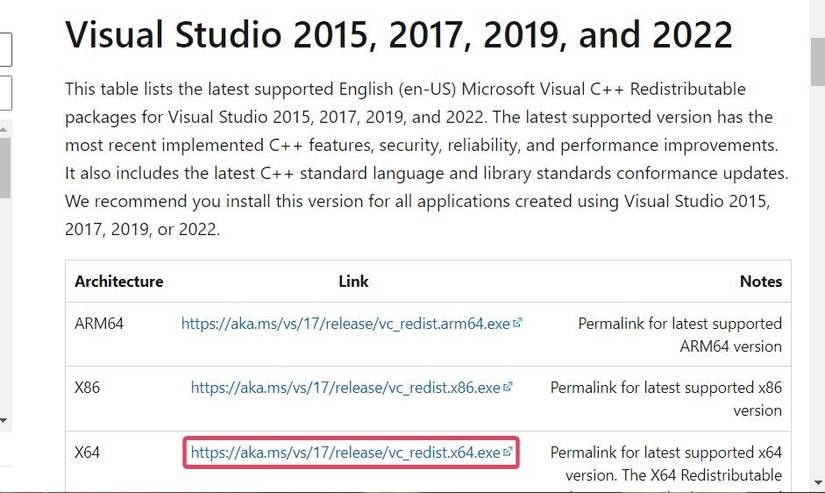
Task: Click the Architecture column header
Action: coord(118,281)
